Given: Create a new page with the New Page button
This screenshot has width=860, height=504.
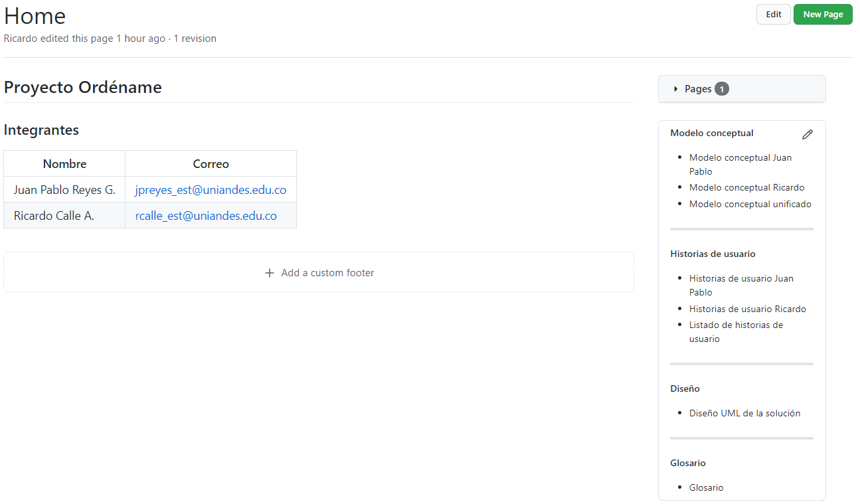Looking at the screenshot, I should 823,14.
